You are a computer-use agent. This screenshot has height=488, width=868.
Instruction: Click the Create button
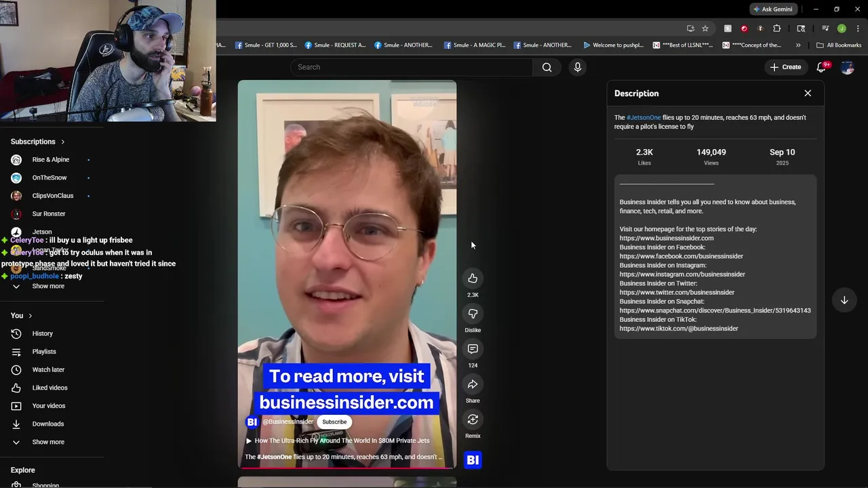pos(785,67)
